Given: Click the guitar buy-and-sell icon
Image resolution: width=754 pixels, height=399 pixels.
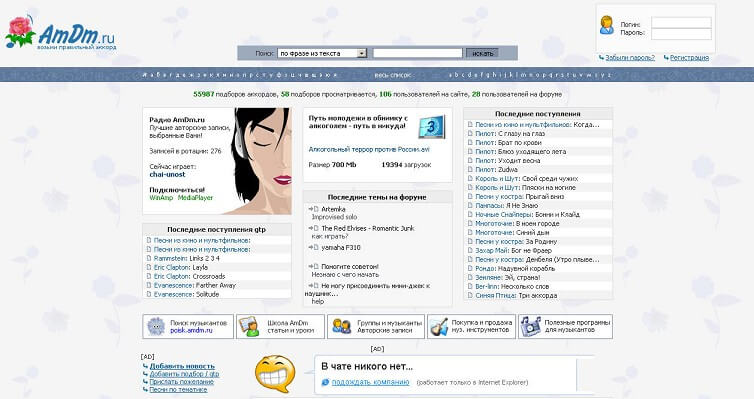Looking at the screenshot, I should [439, 326].
